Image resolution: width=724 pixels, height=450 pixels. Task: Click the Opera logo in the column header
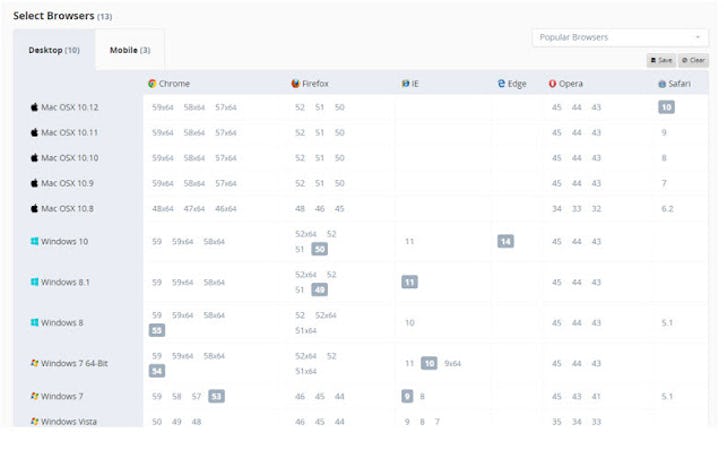tap(552, 84)
